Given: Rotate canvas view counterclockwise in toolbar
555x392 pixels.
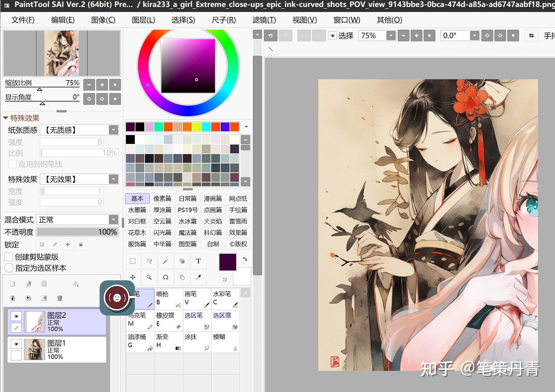Looking at the screenshot, I should (x=487, y=36).
